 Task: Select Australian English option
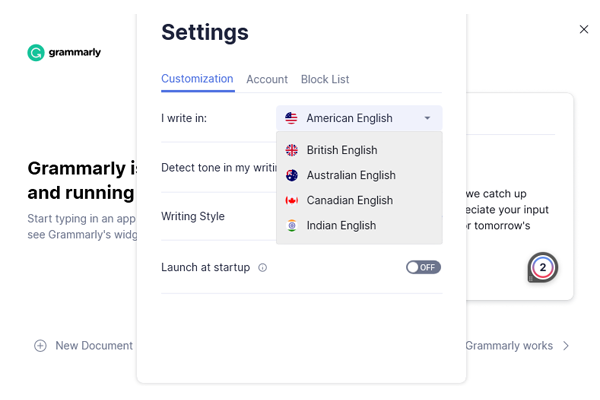point(359,175)
